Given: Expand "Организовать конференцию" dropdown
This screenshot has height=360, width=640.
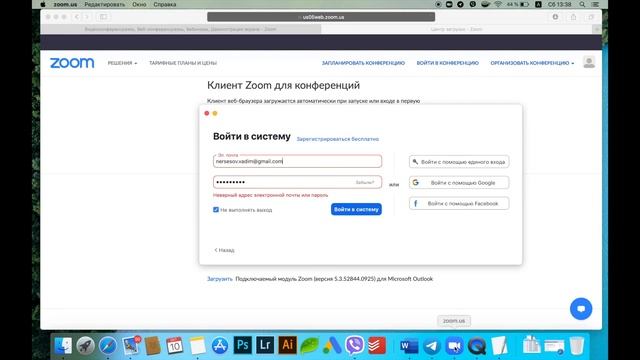Looking at the screenshot, I should click(532, 63).
